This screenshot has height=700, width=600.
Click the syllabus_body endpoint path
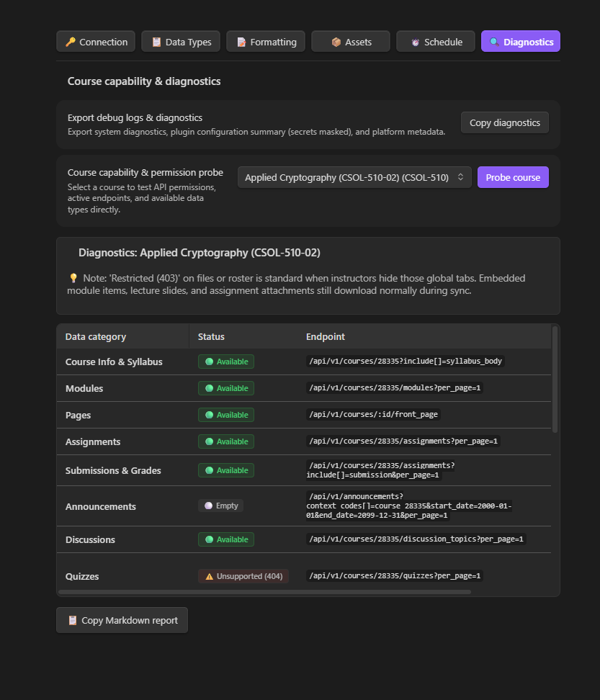(x=406, y=361)
